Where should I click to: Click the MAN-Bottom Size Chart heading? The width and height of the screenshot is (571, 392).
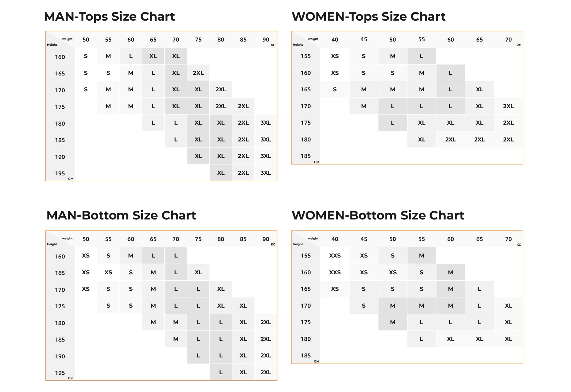coord(121,215)
